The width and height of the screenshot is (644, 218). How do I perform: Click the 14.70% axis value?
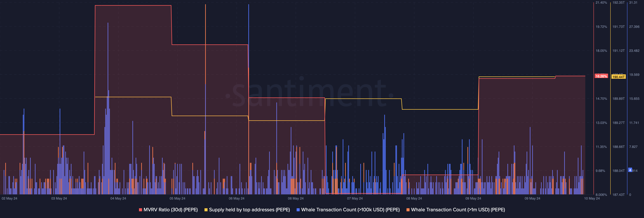pyautogui.click(x=601, y=99)
